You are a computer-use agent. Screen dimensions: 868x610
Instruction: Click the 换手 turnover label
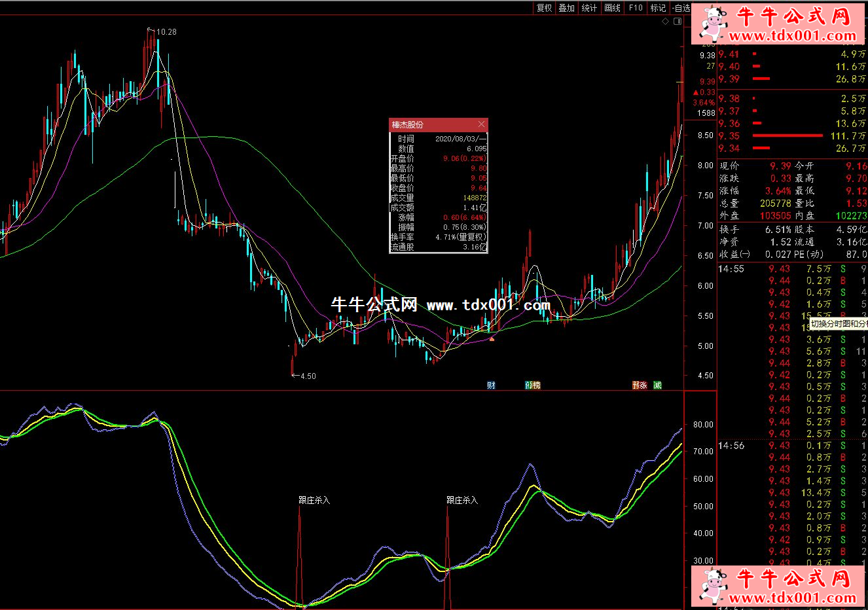729,230
